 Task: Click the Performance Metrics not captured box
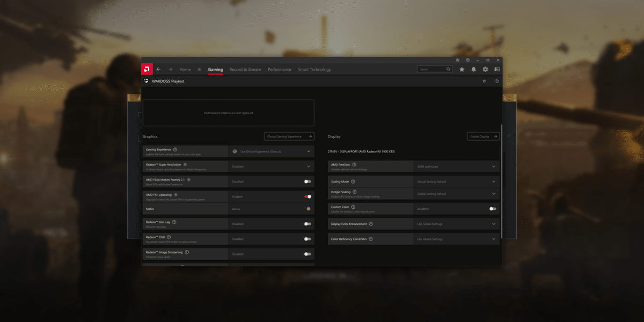[229, 113]
